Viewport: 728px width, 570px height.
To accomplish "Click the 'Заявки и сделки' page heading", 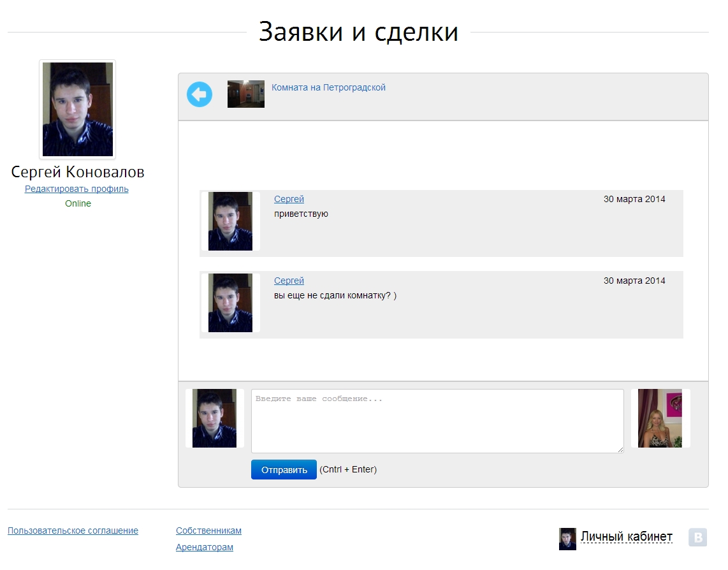I will 358,32.
